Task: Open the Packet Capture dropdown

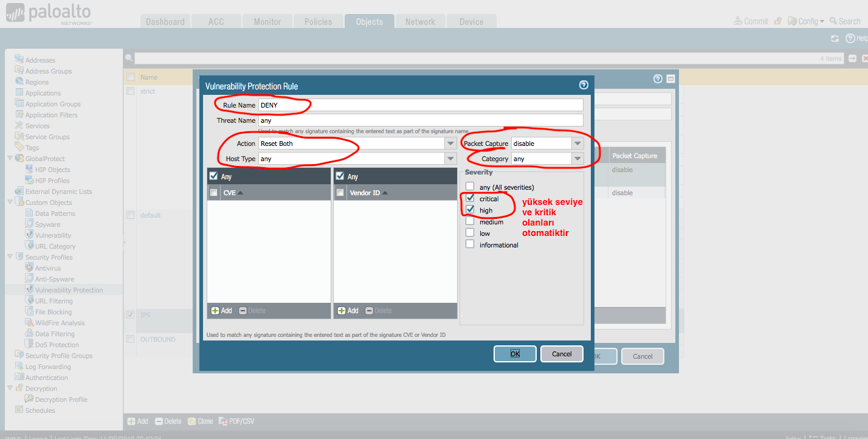Action: pyautogui.click(x=577, y=143)
